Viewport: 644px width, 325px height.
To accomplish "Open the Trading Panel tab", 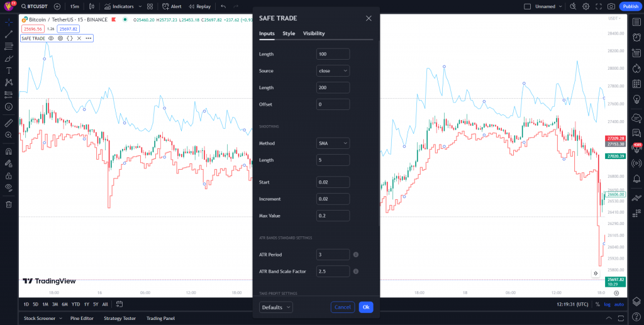I will (160, 319).
